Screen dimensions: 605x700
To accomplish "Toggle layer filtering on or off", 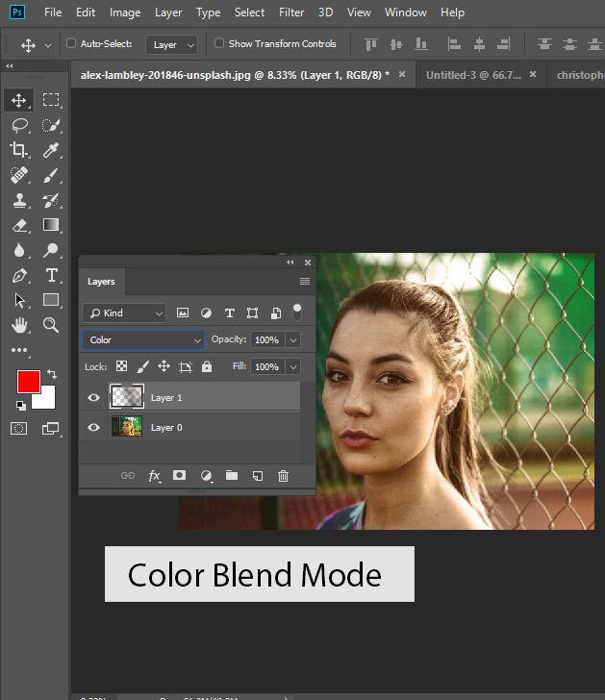I will pyautogui.click(x=297, y=312).
